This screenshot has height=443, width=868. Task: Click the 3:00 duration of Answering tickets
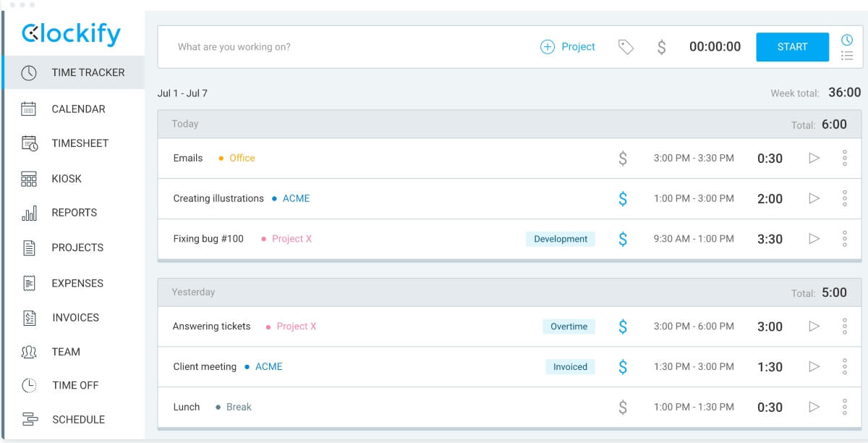pos(770,327)
